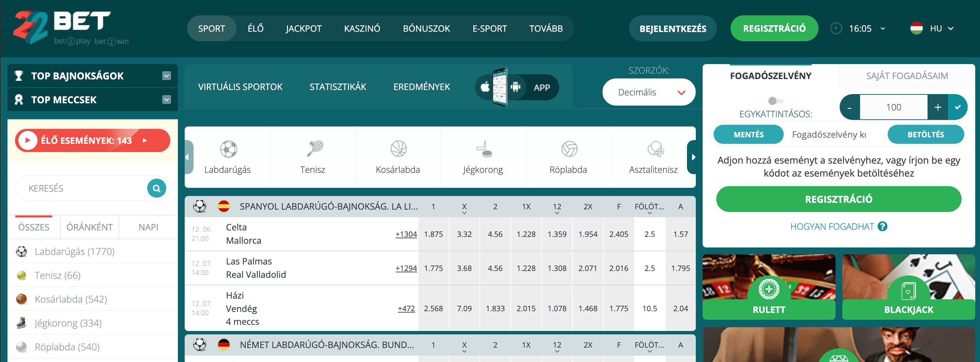Click the roulette wheel icon on the Rulett tile
The width and height of the screenshot is (980, 362).
[769, 289]
